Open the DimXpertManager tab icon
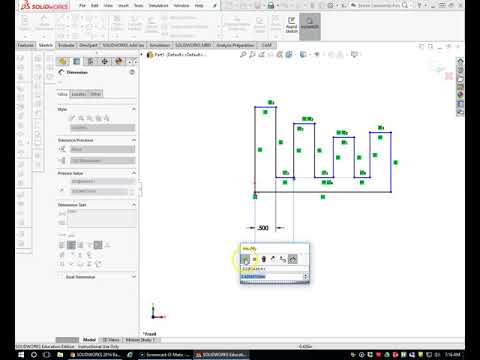 click(105, 61)
